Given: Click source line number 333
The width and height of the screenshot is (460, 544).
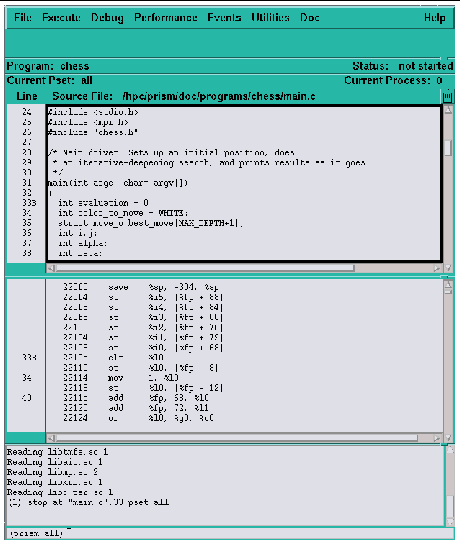Looking at the screenshot, I should [x=29, y=203].
